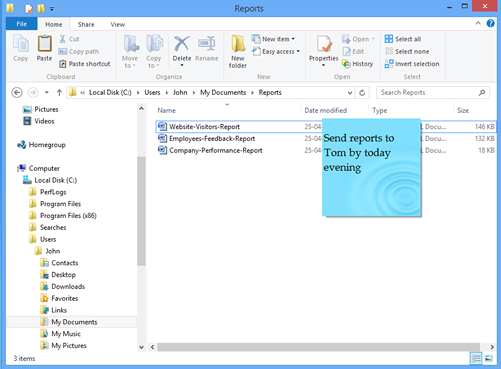This screenshot has width=501, height=369.
Task: Create a New folder from the ribbon
Action: [x=238, y=52]
